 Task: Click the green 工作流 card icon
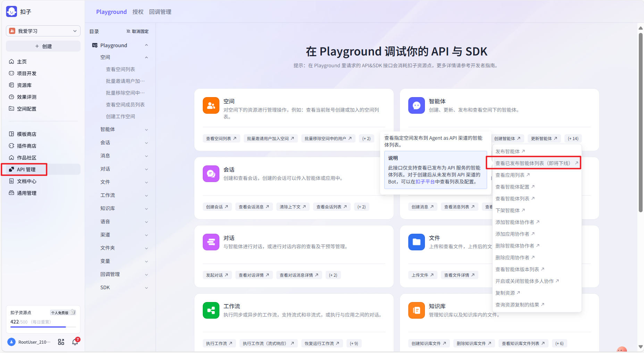(211, 310)
